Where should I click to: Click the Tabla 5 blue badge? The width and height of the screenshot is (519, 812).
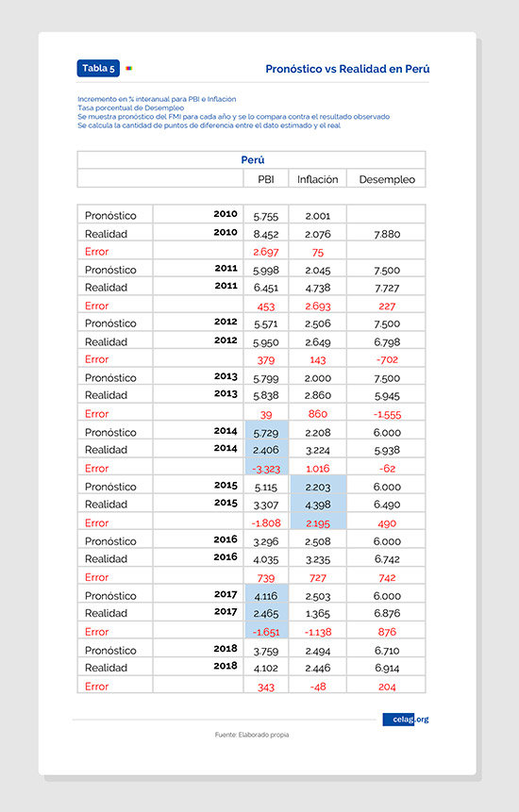tap(98, 68)
